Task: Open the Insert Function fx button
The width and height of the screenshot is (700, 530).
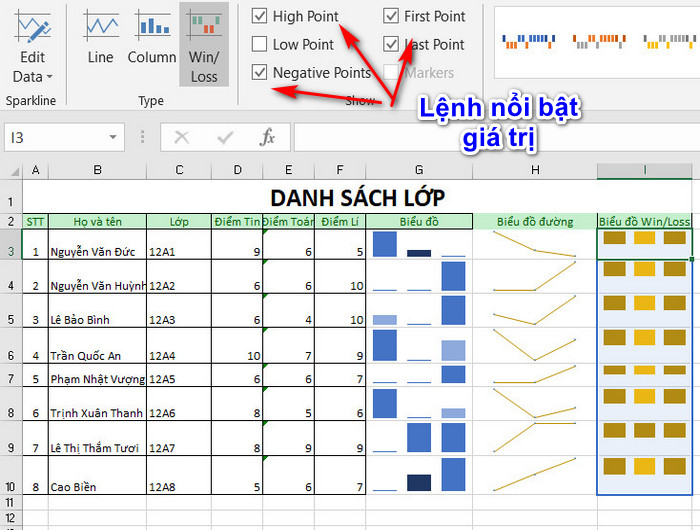Action: coord(267,137)
